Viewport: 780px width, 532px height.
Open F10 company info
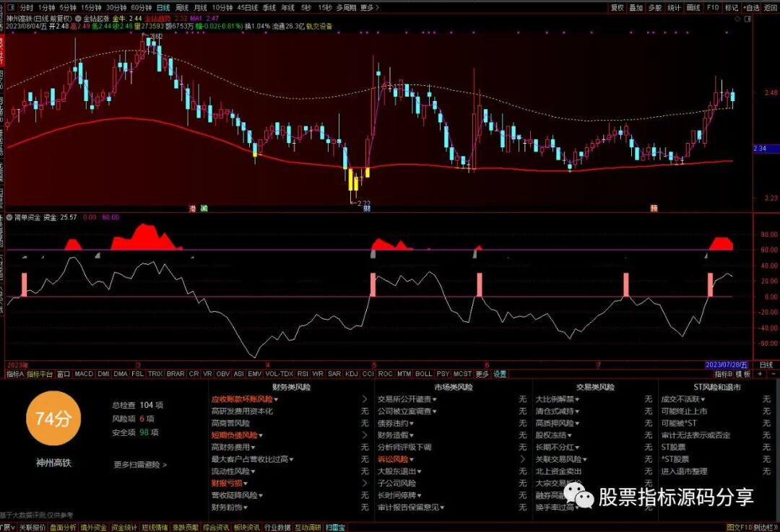pyautogui.click(x=713, y=7)
